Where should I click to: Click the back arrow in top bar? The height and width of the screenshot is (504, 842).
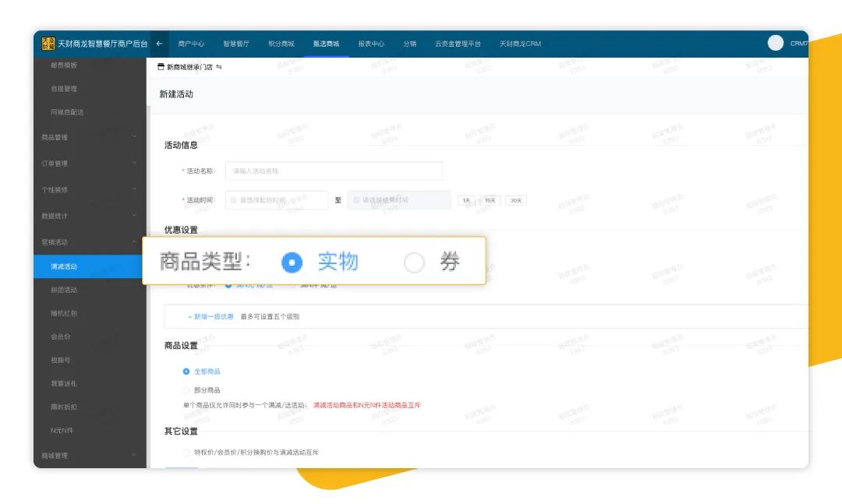(159, 44)
